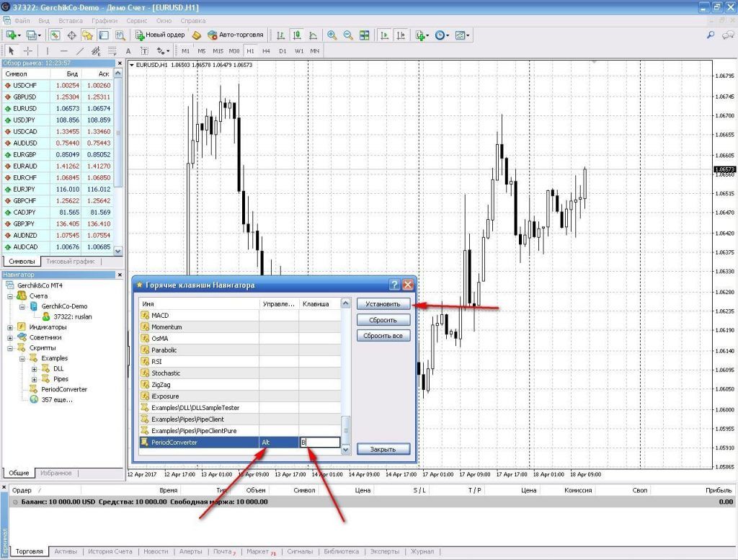738x560 pixels.
Task: Expand the DLL folder under Examples
Action: tap(34, 368)
